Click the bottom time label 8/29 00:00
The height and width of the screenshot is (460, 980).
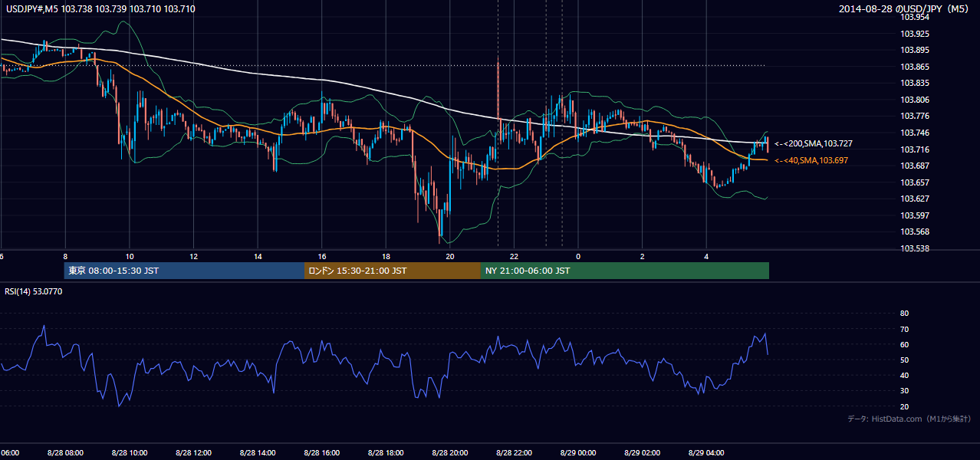click(x=578, y=452)
